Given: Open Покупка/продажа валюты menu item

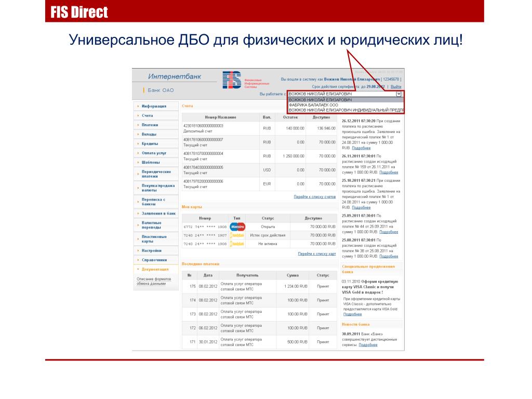Looking at the screenshot, I should point(156,188).
